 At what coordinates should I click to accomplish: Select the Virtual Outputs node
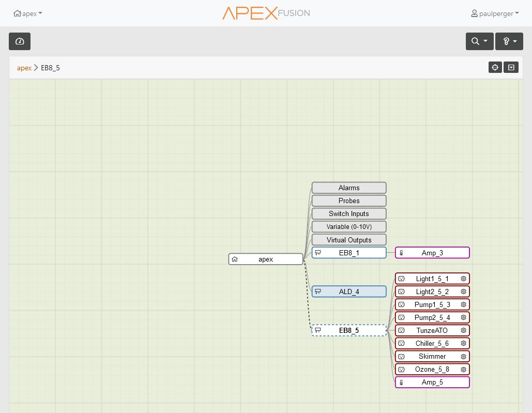click(349, 240)
